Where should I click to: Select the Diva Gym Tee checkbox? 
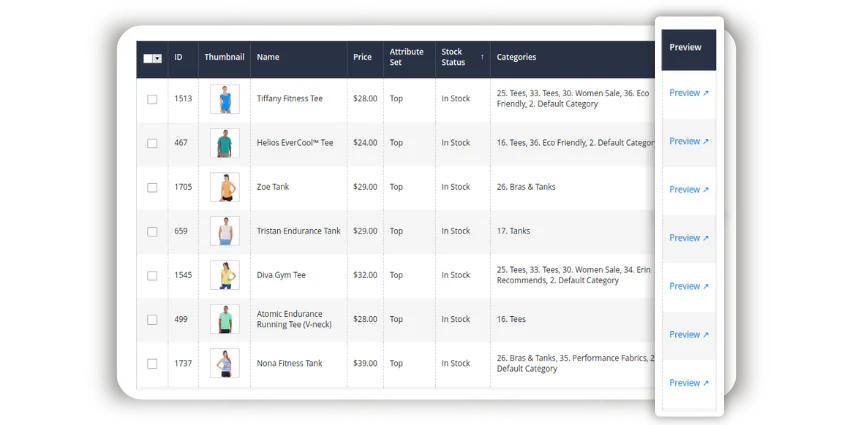point(152,276)
